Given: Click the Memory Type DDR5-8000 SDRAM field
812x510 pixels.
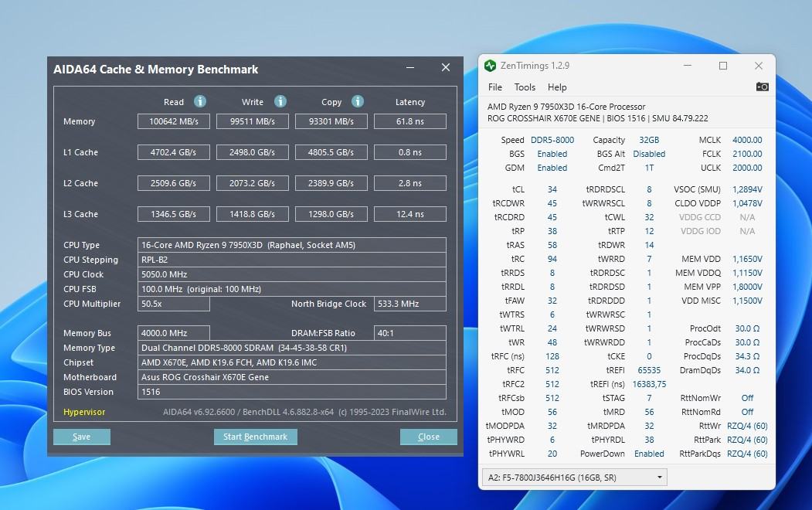Looking at the screenshot, I should tap(292, 348).
